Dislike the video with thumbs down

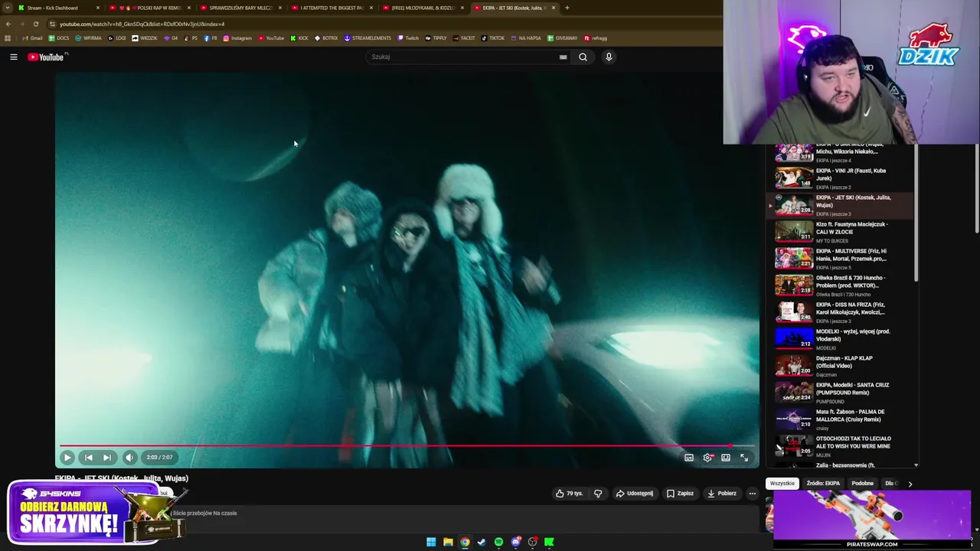[x=598, y=494]
